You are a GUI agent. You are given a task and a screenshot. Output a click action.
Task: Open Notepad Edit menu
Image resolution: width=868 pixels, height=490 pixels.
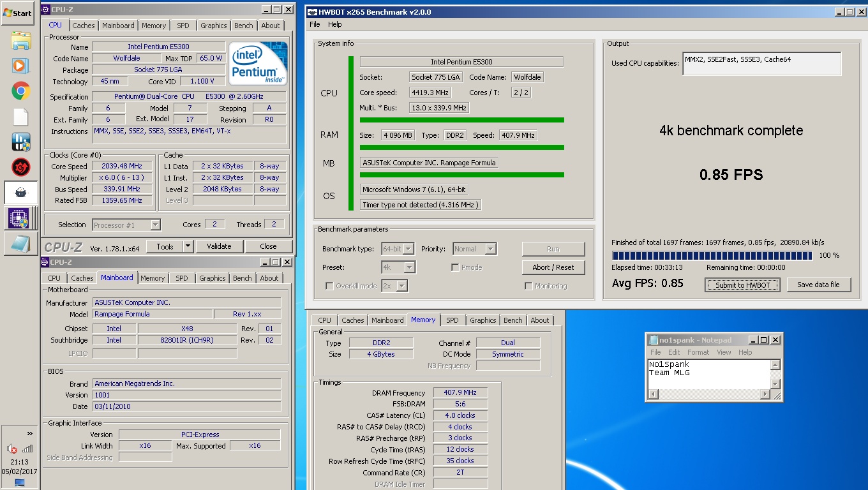coord(674,352)
